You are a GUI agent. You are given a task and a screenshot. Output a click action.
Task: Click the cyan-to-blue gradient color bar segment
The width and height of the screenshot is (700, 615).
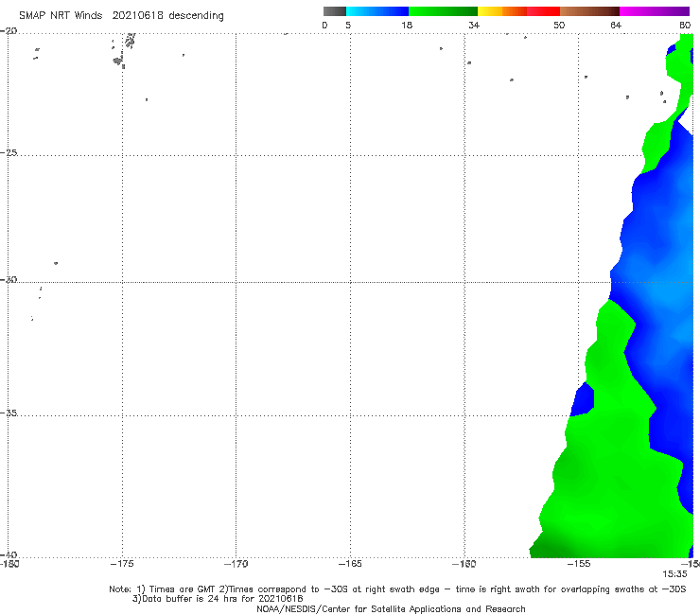(x=377, y=11)
